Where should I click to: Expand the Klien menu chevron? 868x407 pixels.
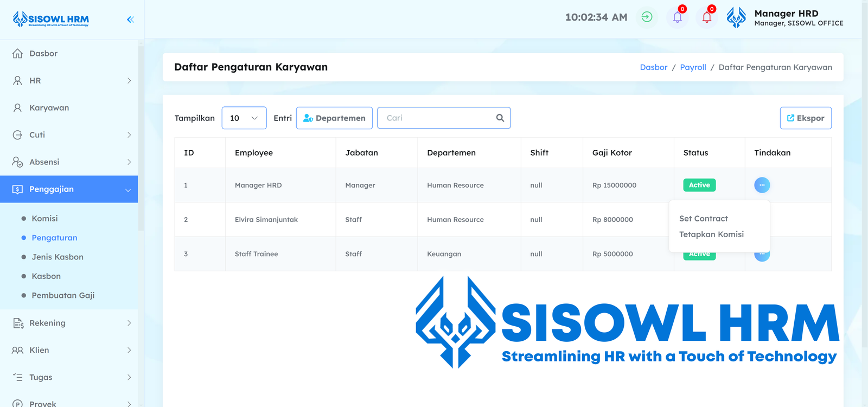[x=129, y=350]
